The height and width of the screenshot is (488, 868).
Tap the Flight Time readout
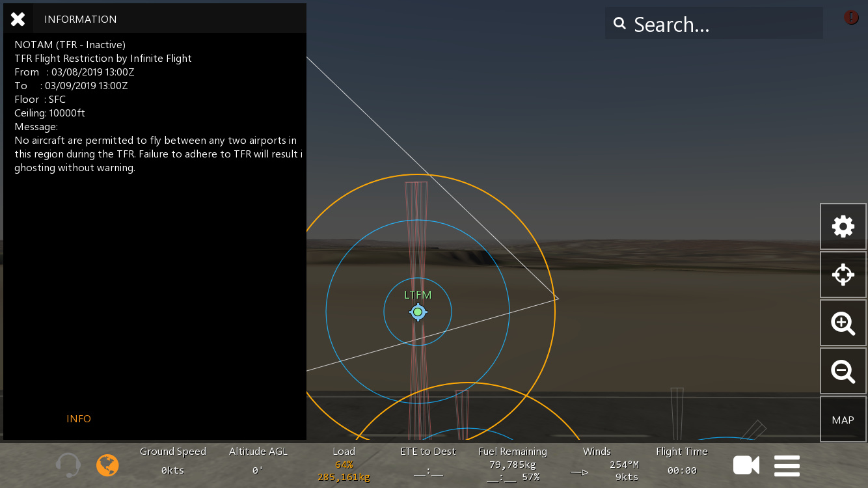(682, 461)
